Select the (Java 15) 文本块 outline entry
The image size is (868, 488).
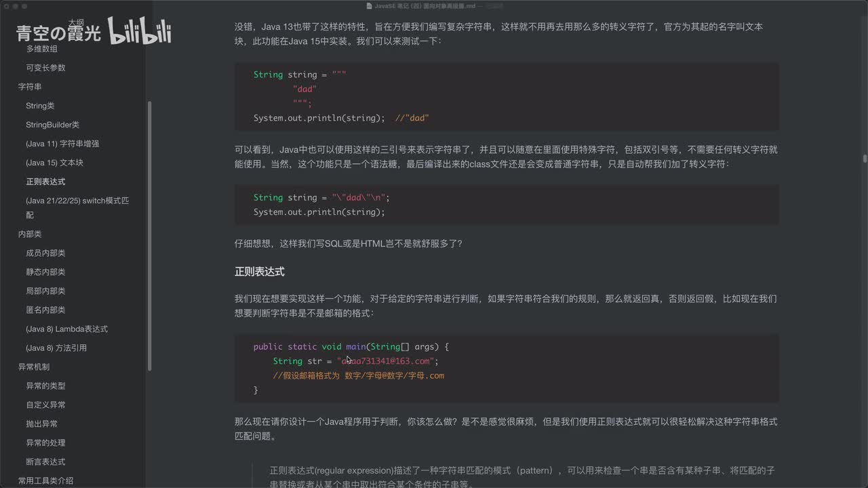[54, 163]
